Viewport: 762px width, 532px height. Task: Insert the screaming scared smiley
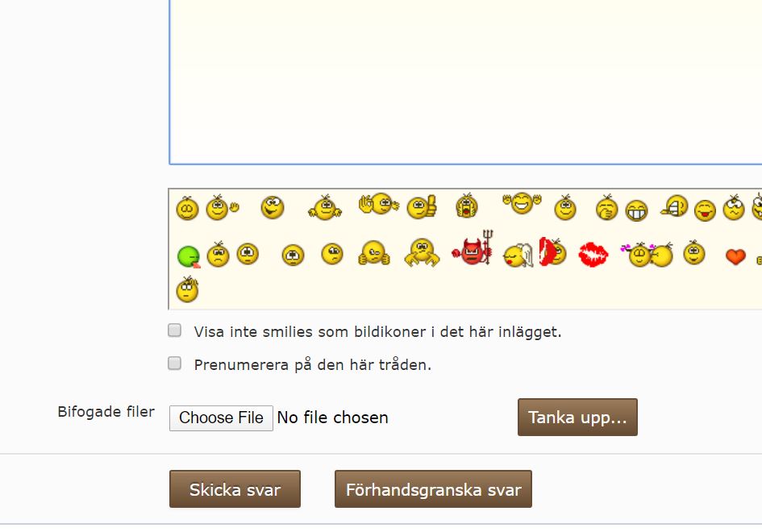pos(467,206)
